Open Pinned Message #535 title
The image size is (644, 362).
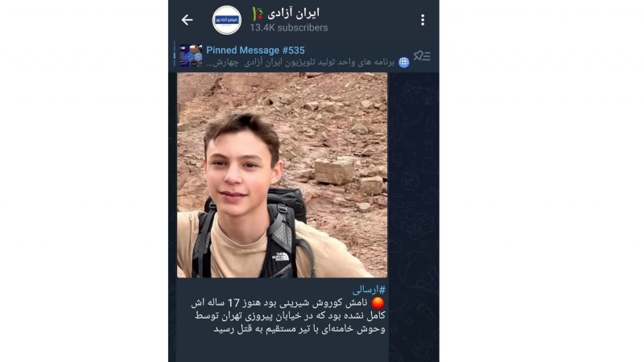point(255,50)
